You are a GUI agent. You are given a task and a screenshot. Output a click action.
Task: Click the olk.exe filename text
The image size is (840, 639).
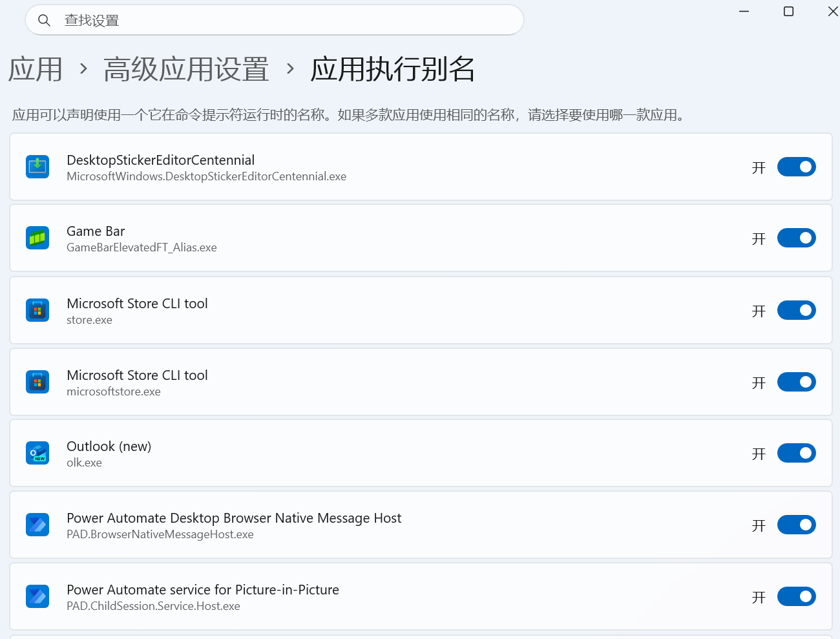[x=84, y=463]
